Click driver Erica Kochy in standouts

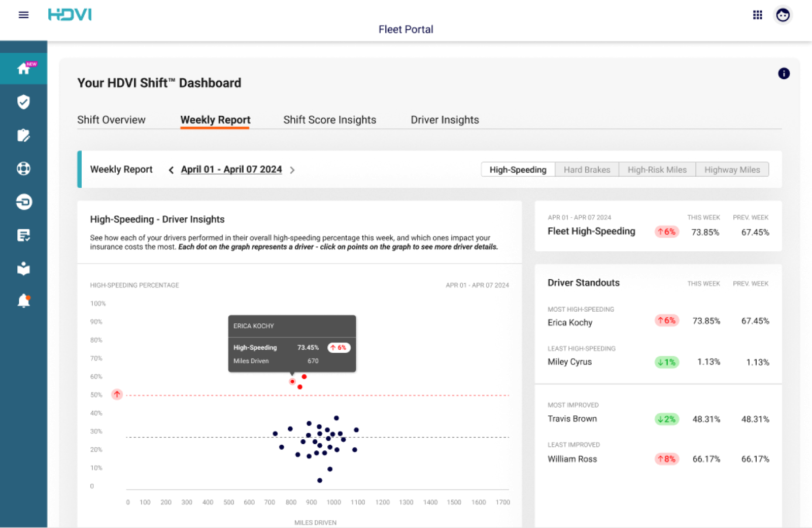[x=570, y=322]
